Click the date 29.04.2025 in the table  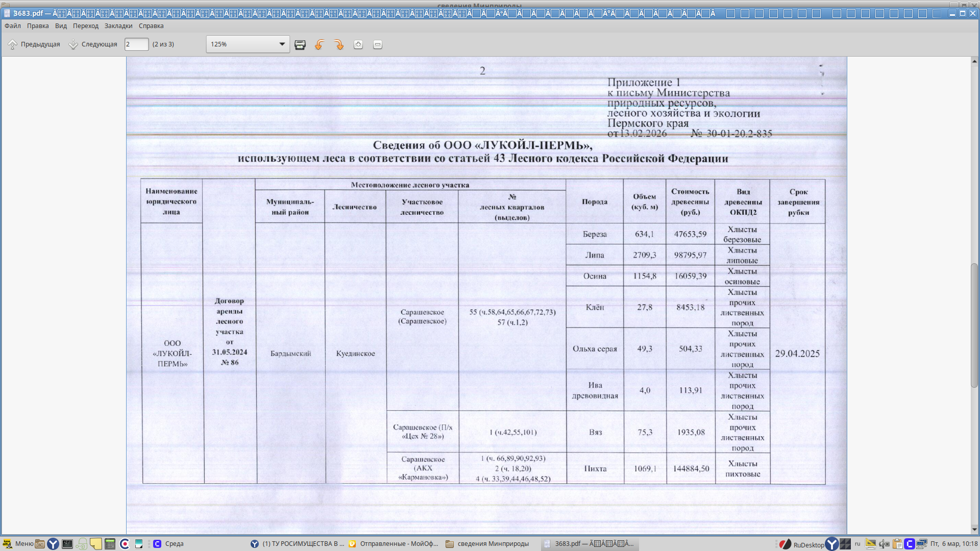pyautogui.click(x=797, y=354)
